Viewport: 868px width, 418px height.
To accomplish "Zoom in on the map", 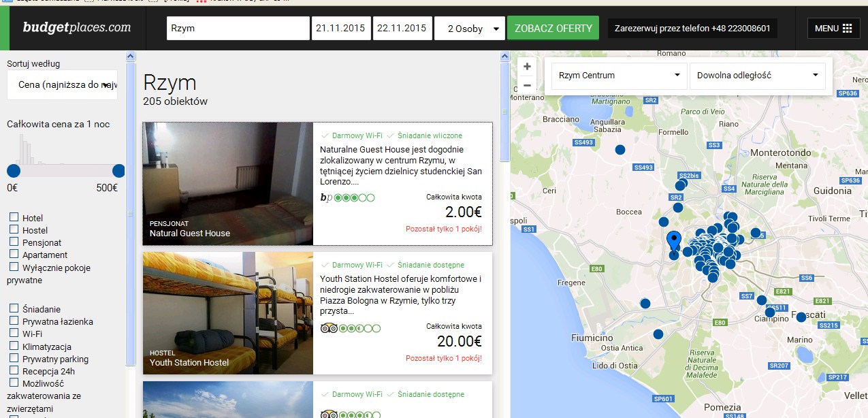I will (x=527, y=67).
